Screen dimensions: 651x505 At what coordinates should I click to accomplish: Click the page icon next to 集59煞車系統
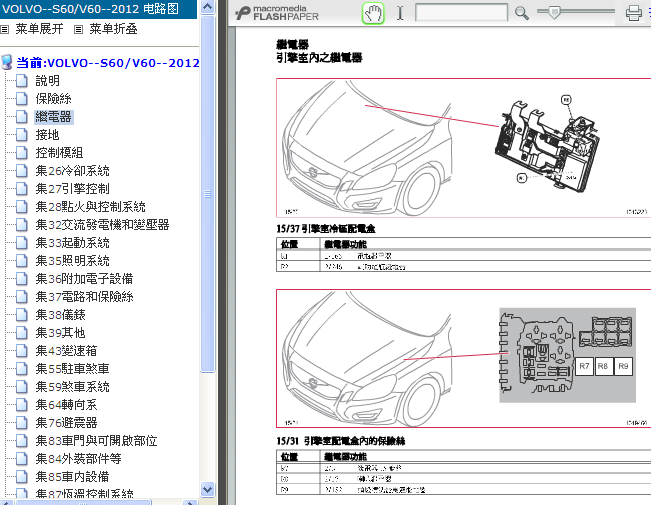point(22,387)
